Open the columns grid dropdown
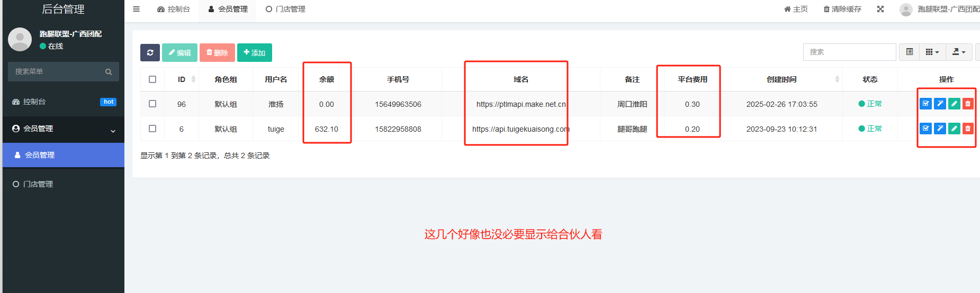980x293 pixels. pyautogui.click(x=932, y=52)
